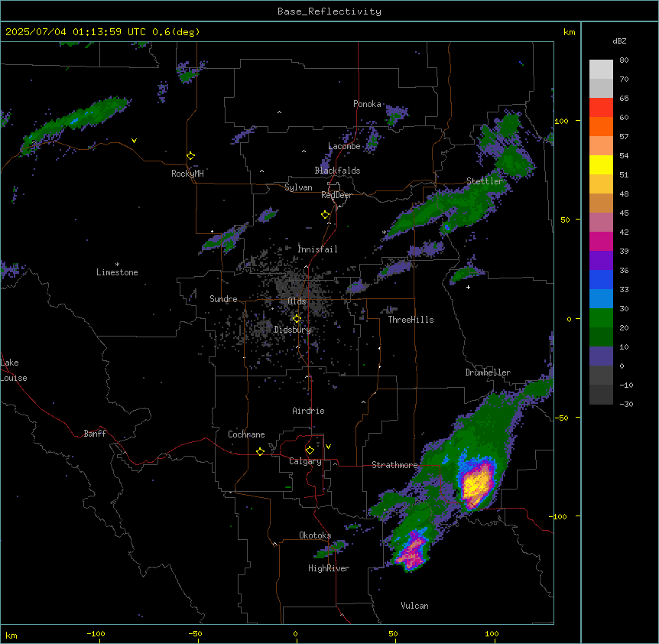Screen dimensions: 659x644
Task: Click the Limestone label
Action: (x=117, y=272)
